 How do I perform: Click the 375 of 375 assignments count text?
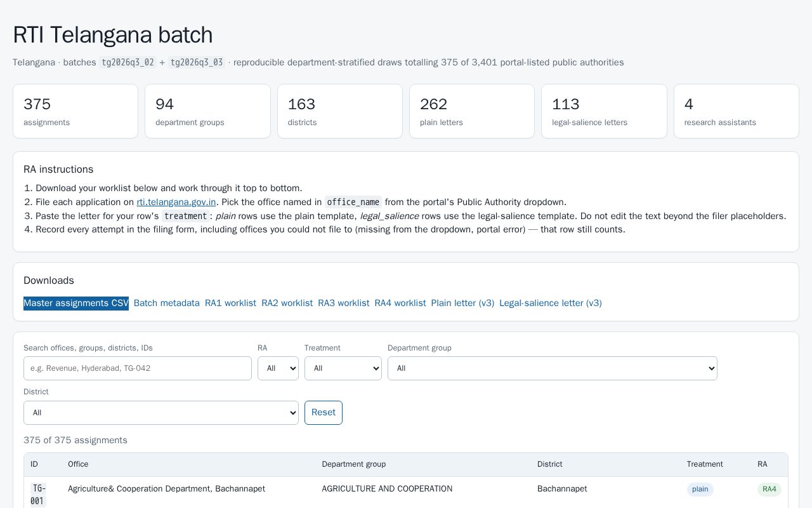point(75,440)
